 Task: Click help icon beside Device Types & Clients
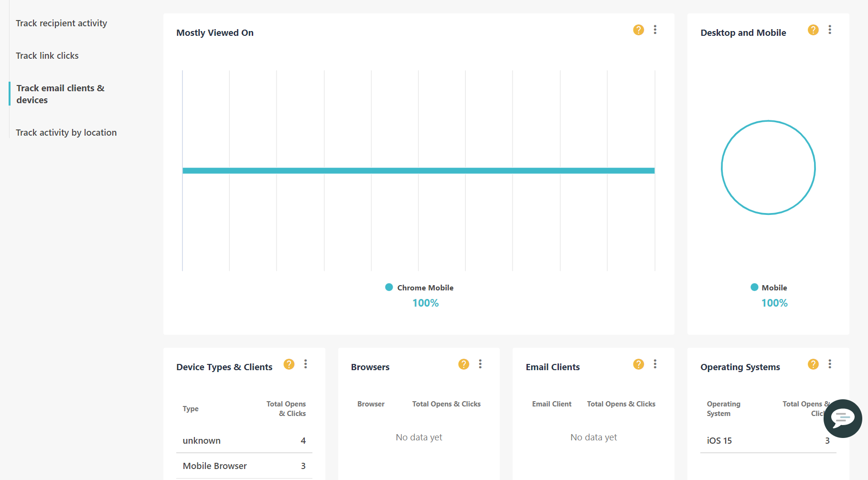(289, 364)
